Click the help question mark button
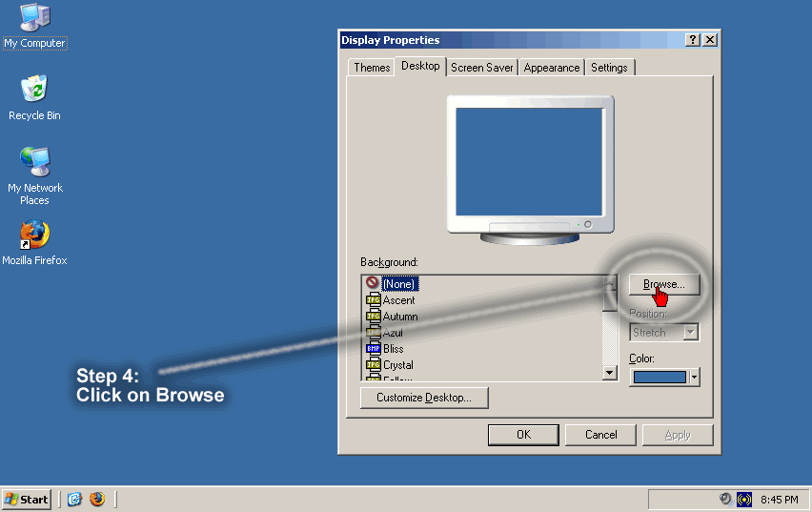Image resolution: width=812 pixels, height=512 pixels. [x=692, y=40]
